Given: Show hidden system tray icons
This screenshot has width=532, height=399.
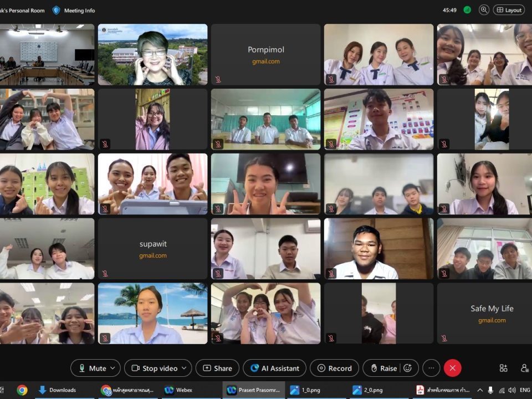Looking at the screenshot, I should click(480, 390).
